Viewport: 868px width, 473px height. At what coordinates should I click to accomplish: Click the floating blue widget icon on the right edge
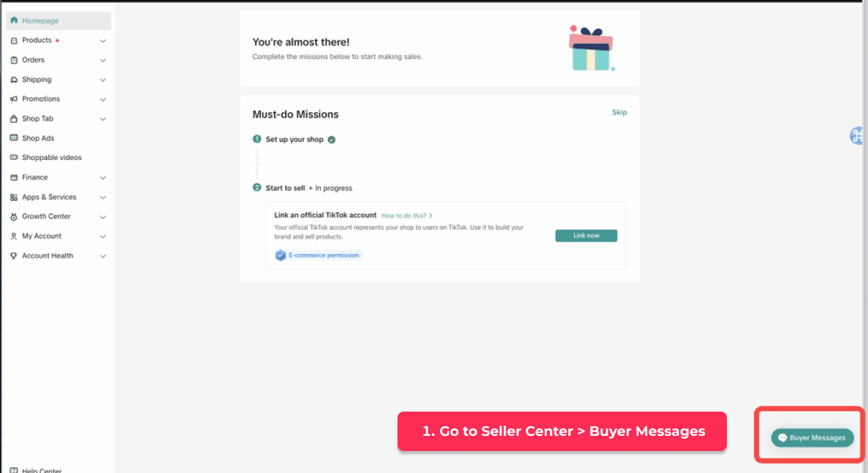[x=858, y=136]
